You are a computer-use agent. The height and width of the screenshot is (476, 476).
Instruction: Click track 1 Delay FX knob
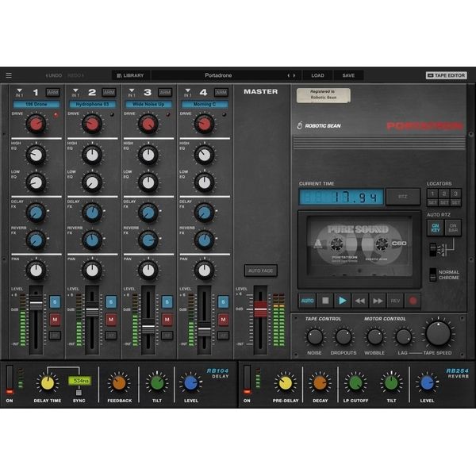(36, 213)
